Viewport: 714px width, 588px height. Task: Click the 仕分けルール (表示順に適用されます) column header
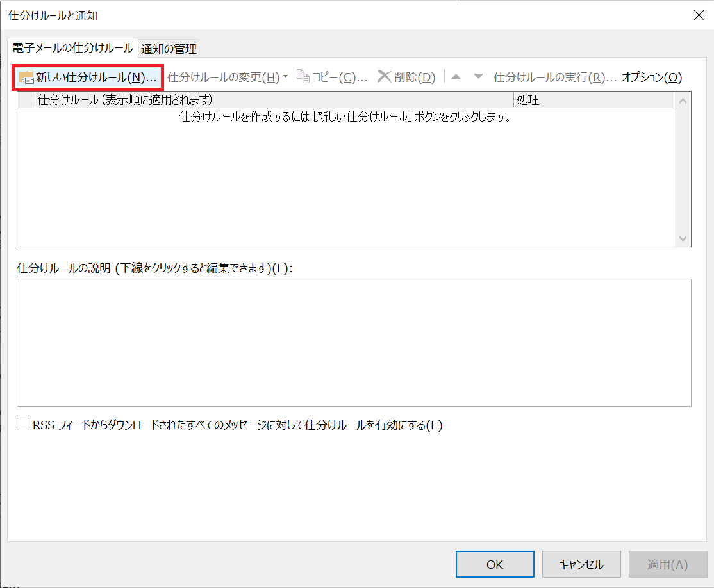pos(274,100)
